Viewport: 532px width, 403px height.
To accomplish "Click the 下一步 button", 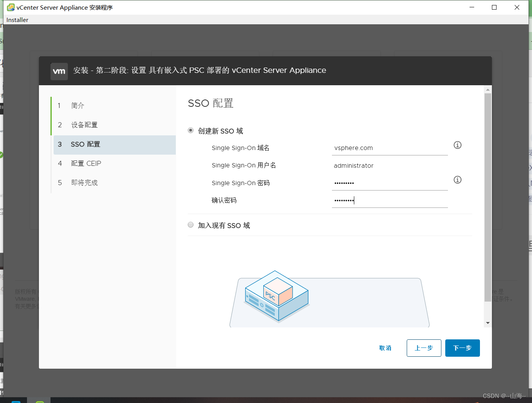I will pyautogui.click(x=463, y=348).
